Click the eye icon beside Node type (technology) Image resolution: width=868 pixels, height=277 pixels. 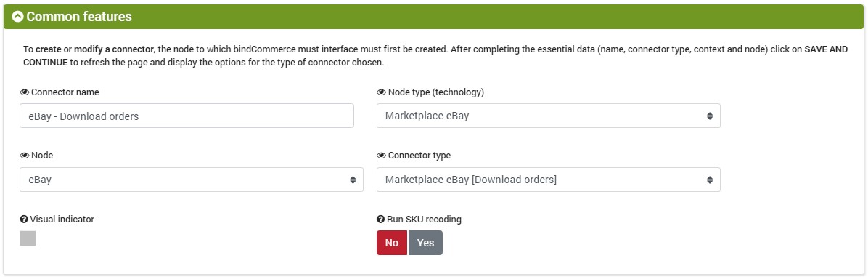pyautogui.click(x=381, y=92)
